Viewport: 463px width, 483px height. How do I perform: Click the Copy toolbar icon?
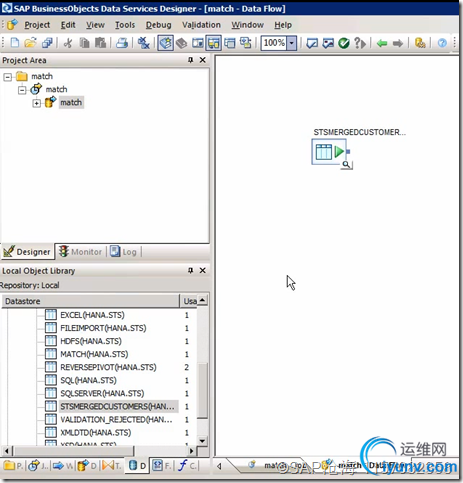84,43
